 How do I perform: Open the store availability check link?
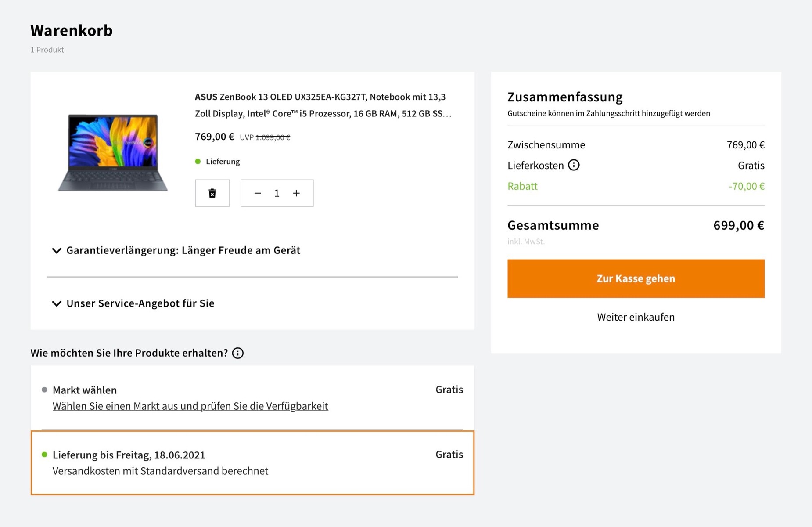point(190,406)
